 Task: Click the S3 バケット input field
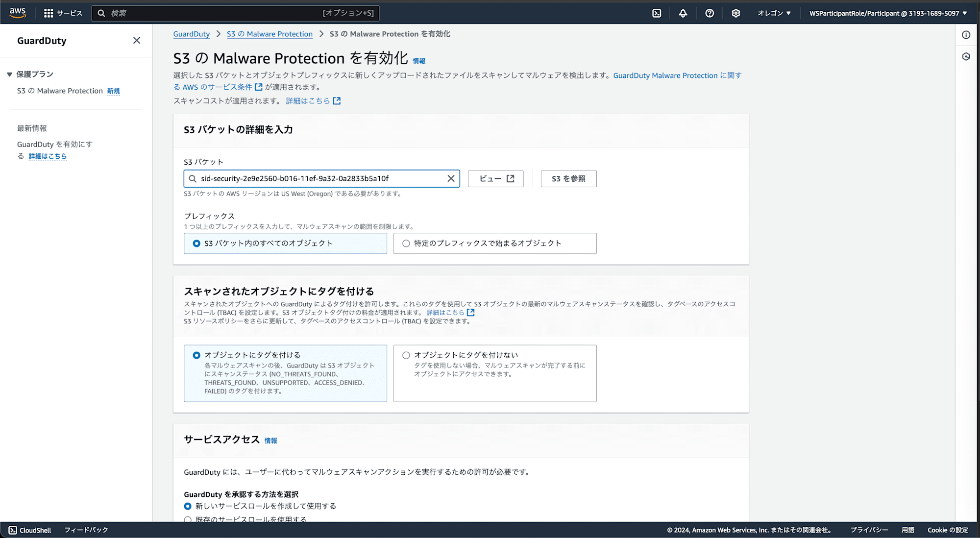pos(321,179)
